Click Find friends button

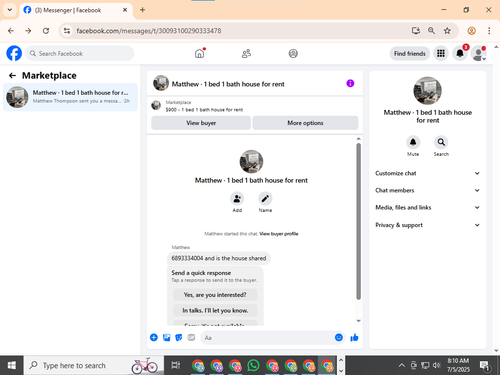[410, 53]
